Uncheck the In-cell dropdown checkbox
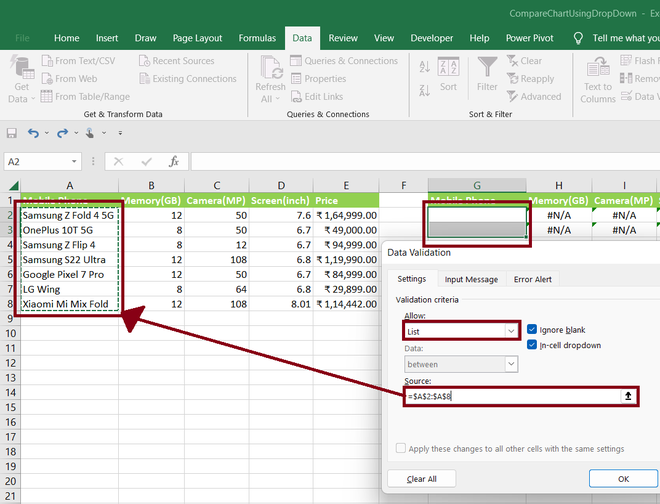The height and width of the screenshot is (504, 660). (x=532, y=345)
